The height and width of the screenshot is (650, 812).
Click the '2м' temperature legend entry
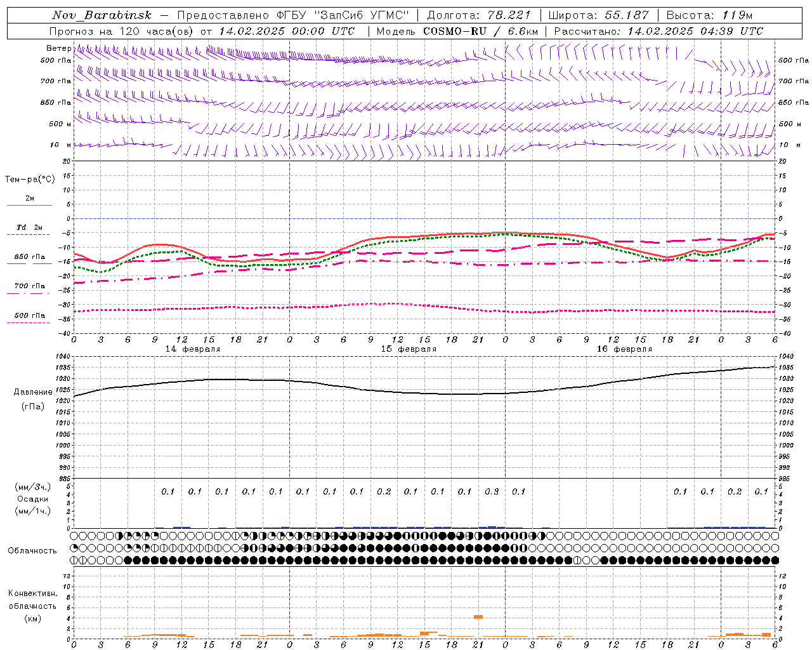(x=30, y=199)
